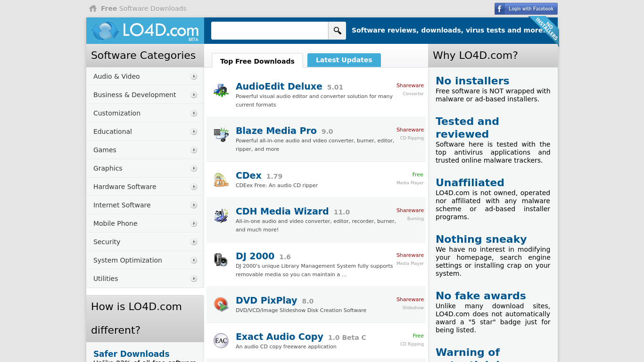The height and width of the screenshot is (362, 644).
Task: Open the DJ 2000 title link
Action: (255, 256)
